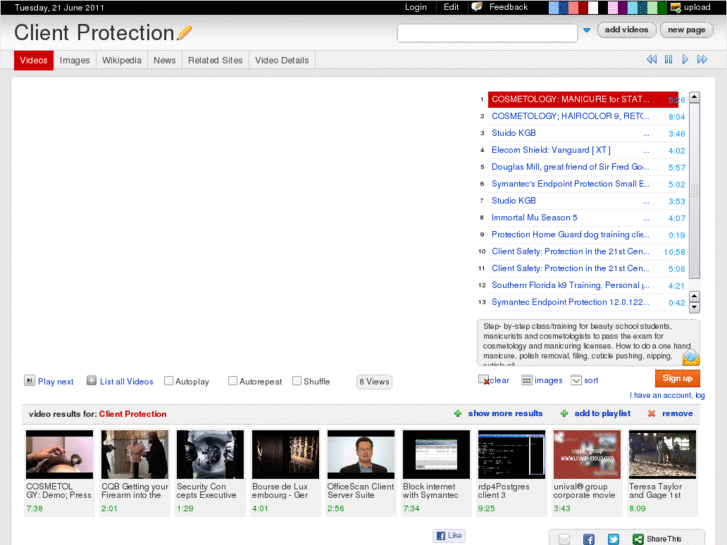Click the new page button
727x545 pixels.
(687, 30)
